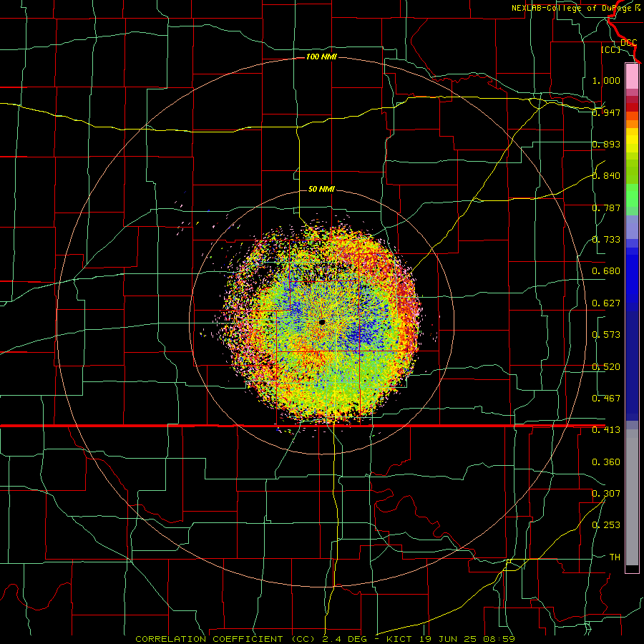Click the "TH" threshold label on legend
The width and height of the screenshot is (644, 644).
coord(615,557)
